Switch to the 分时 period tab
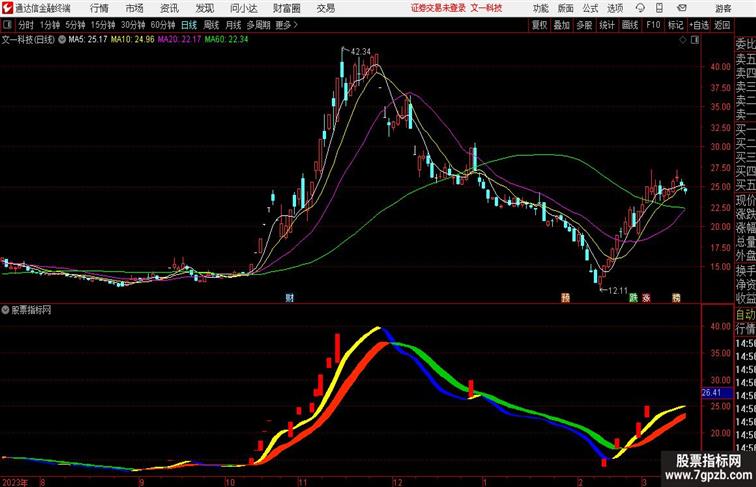Image resolution: width=756 pixels, height=487 pixels. [26, 25]
